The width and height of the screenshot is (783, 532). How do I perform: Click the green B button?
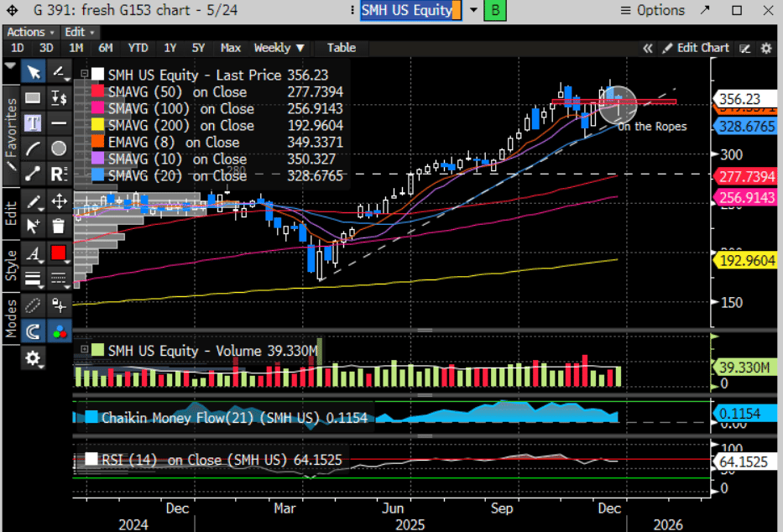pyautogui.click(x=495, y=10)
